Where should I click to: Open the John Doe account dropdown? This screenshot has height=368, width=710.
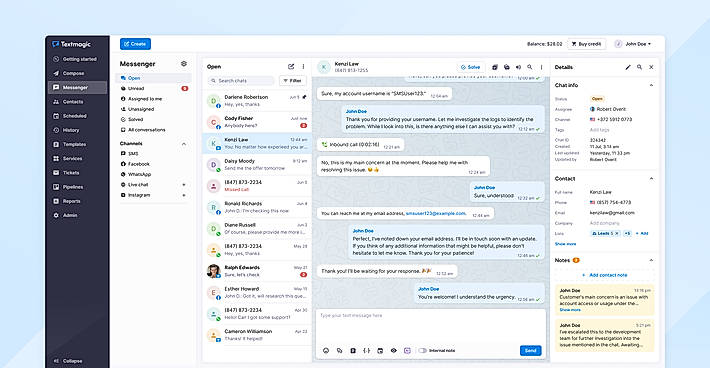click(633, 44)
